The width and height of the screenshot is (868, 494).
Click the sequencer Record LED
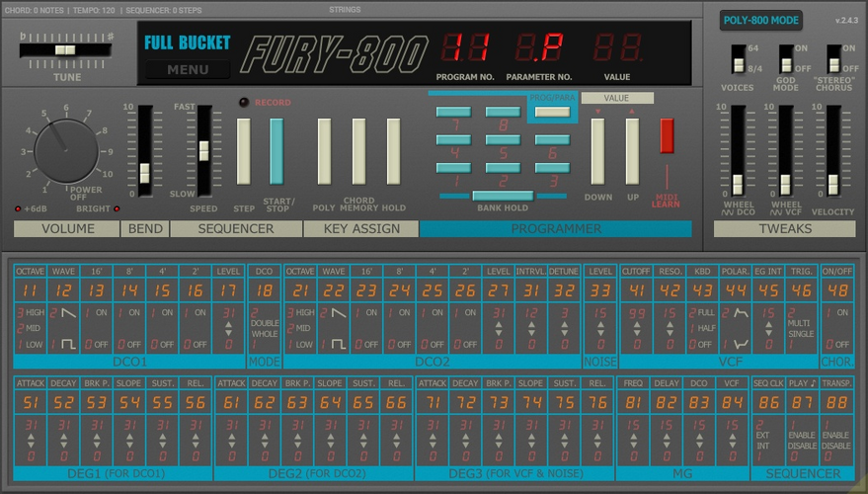coord(244,103)
